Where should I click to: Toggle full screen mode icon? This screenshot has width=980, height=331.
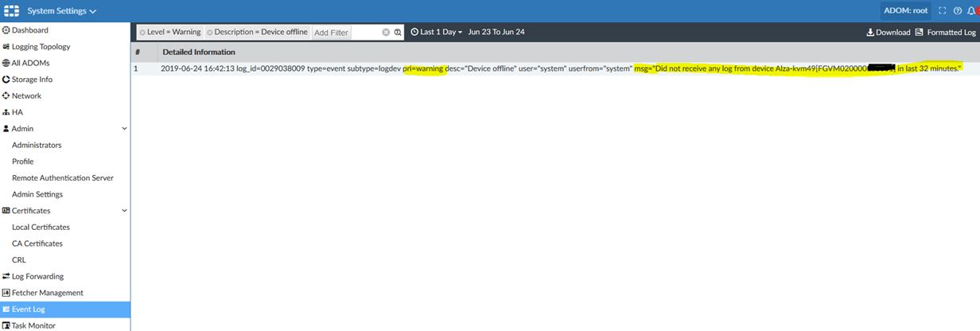(943, 11)
